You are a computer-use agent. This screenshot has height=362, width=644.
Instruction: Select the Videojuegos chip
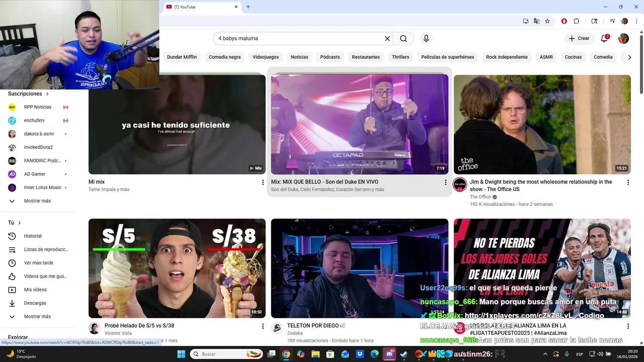click(266, 57)
